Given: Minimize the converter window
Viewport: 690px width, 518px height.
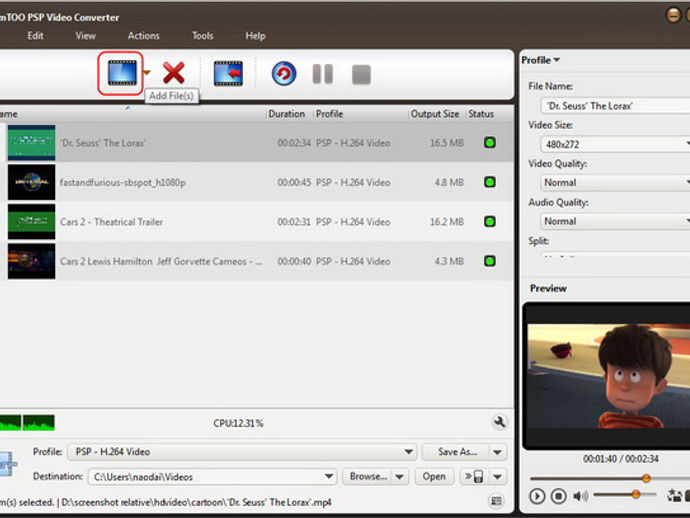Looking at the screenshot, I should click(673, 15).
